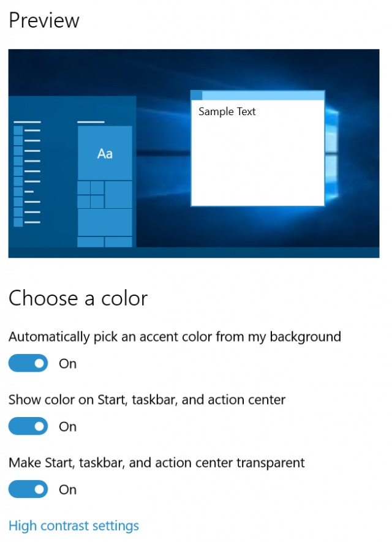The image size is (392, 542).
Task: Open High contrast settings link
Action: 73,525
